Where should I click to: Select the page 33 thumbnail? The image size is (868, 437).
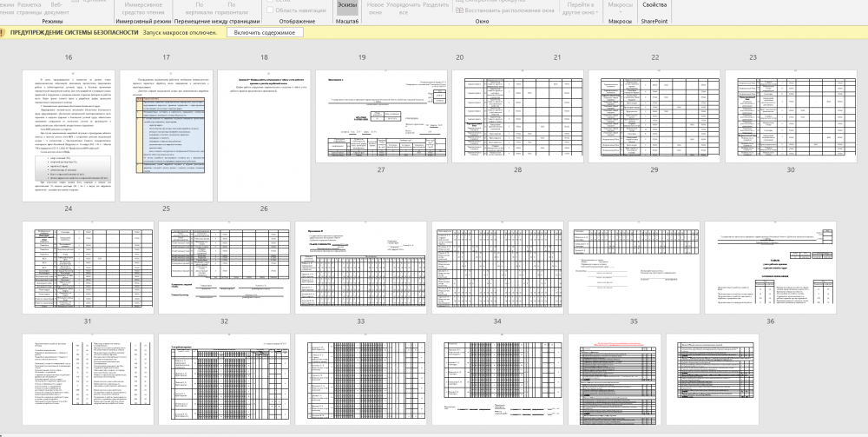[361, 268]
